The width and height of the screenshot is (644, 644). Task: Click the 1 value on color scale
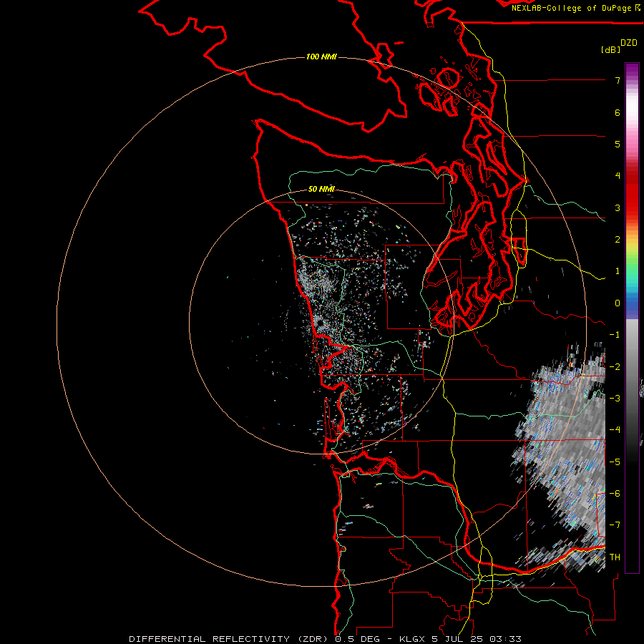click(618, 271)
